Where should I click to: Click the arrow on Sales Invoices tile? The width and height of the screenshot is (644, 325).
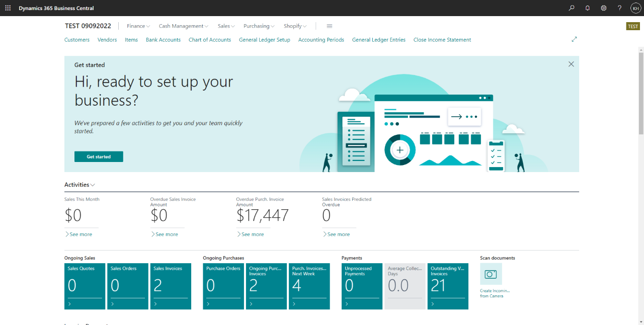(x=155, y=304)
